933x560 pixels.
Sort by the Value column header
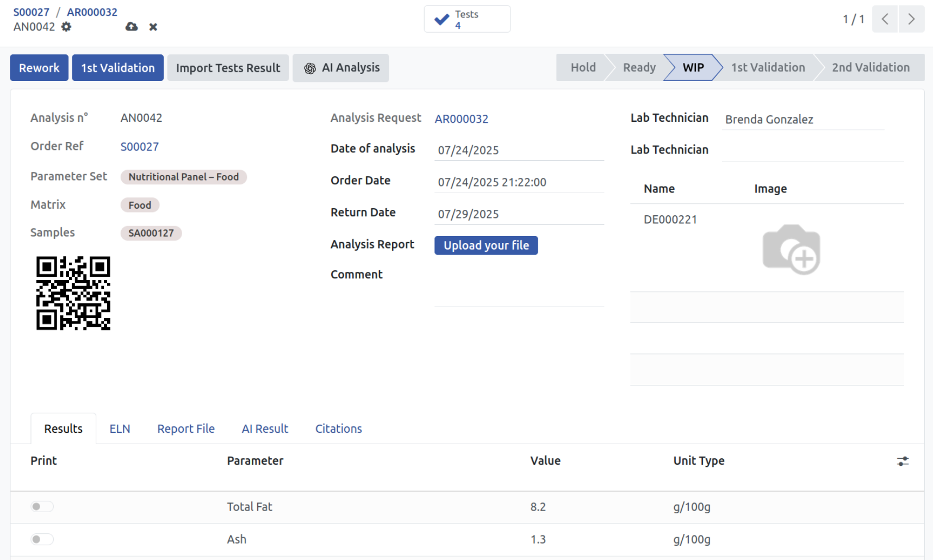545,461
